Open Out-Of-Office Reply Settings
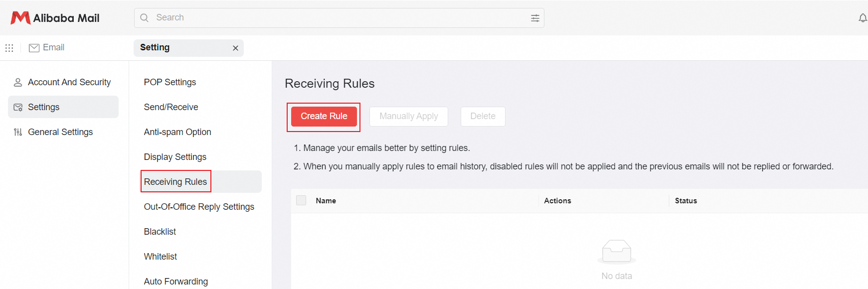 pos(199,207)
